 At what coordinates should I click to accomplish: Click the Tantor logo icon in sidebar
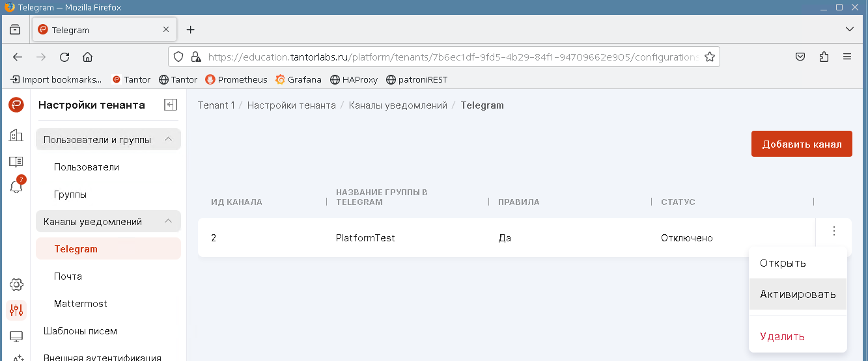[x=16, y=105]
